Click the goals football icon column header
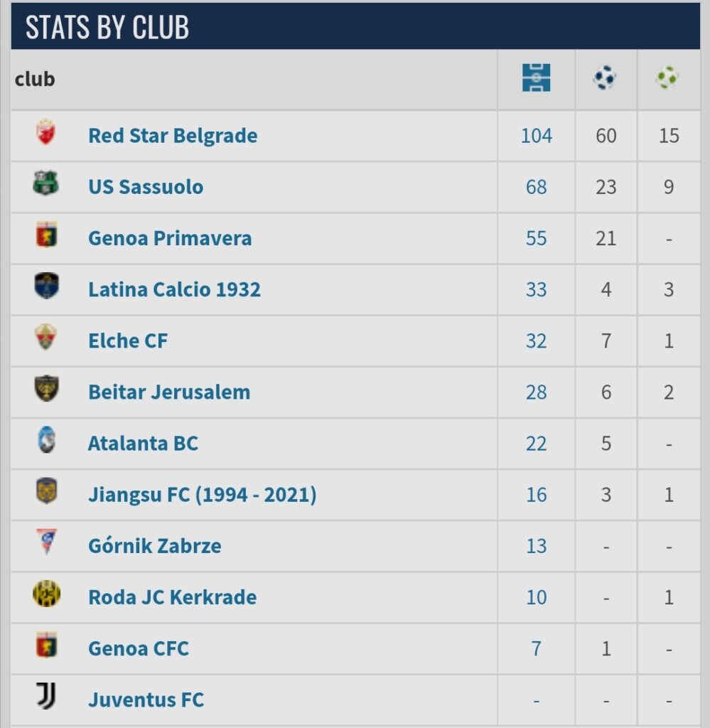 [605, 78]
